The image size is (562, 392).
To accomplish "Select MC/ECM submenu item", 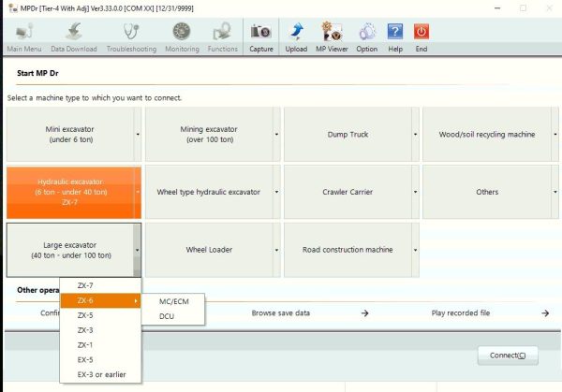I will point(173,301).
